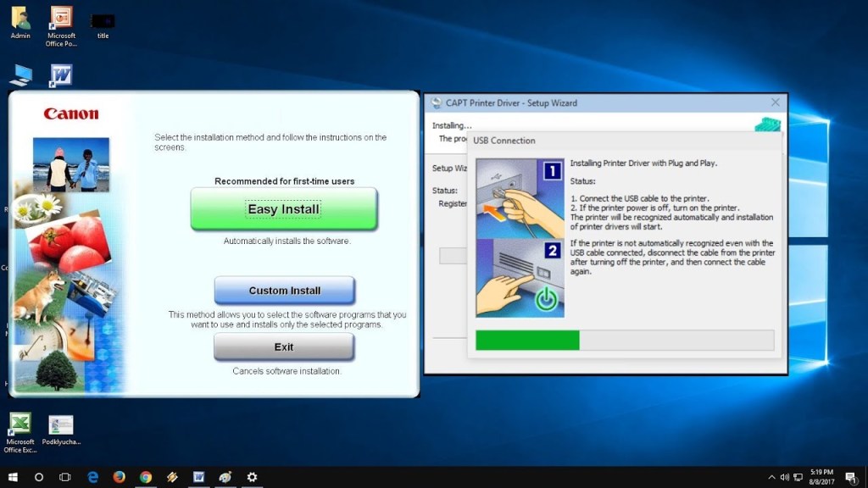The height and width of the screenshot is (488, 868).
Task: Choose Custom Install option
Action: (x=284, y=291)
